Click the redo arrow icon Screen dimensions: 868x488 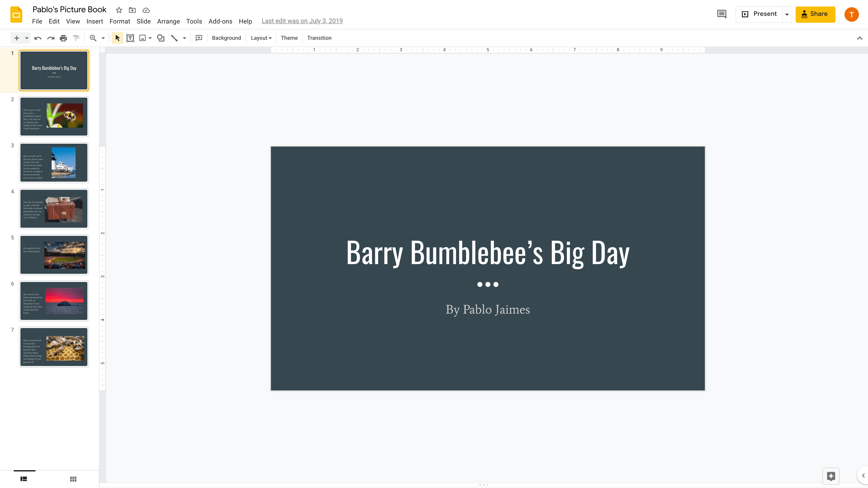point(51,38)
